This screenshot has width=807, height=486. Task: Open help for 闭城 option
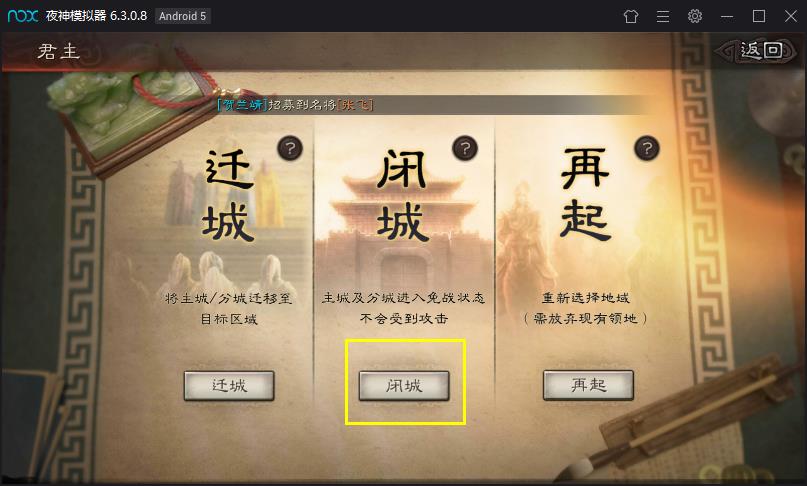pyautogui.click(x=465, y=149)
